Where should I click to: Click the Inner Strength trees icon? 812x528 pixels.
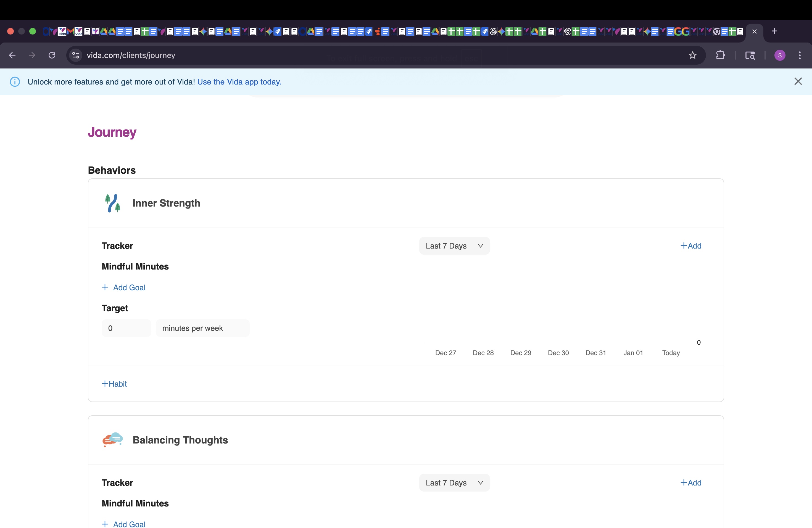pos(113,203)
